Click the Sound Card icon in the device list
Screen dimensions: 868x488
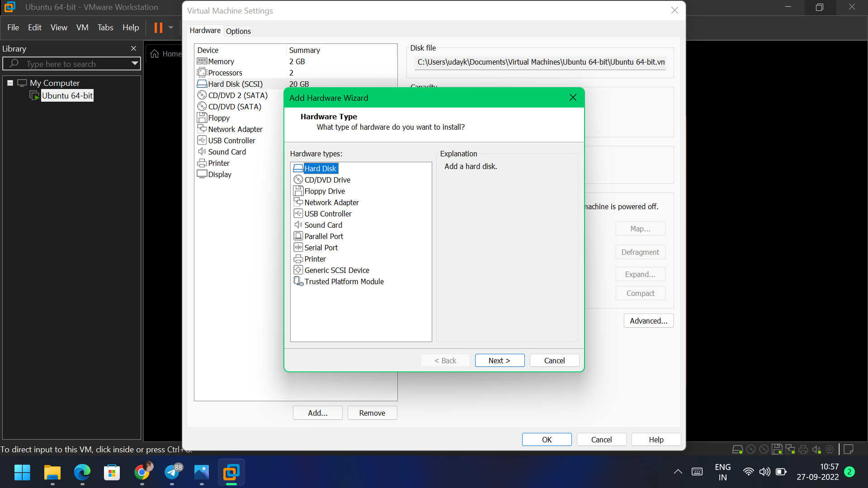point(202,152)
